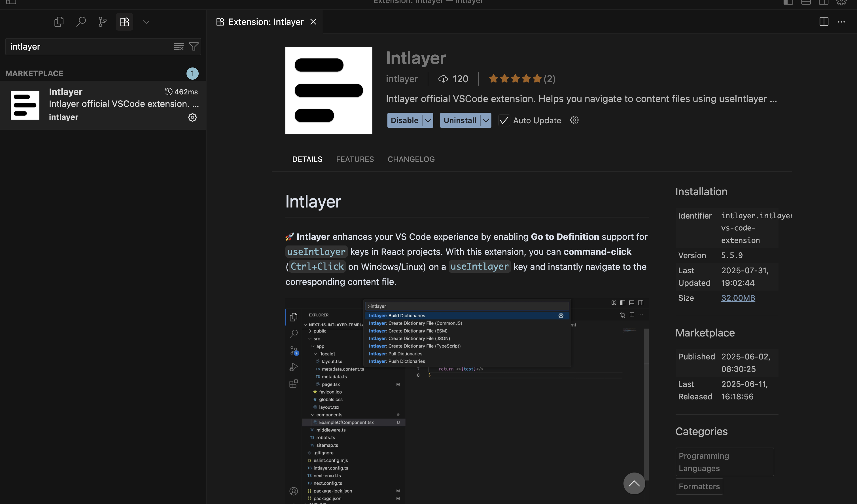Open gear settings on Intlayer list item

[x=192, y=117]
